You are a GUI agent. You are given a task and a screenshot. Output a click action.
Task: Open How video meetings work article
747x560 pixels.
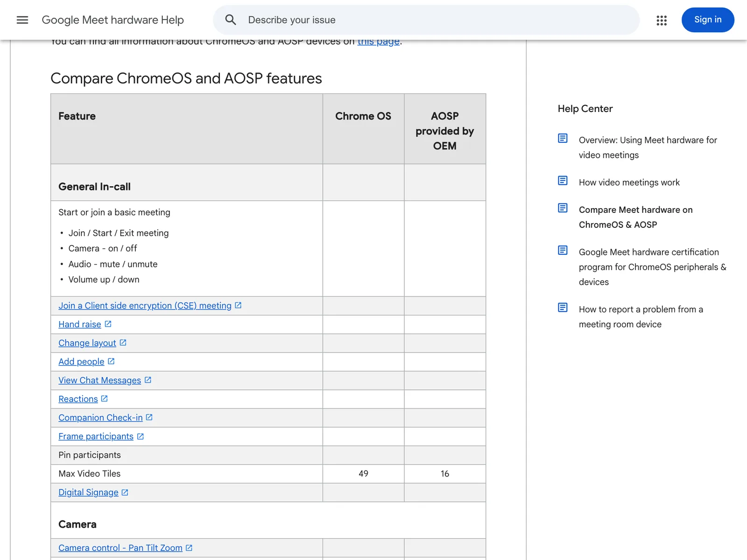click(629, 182)
